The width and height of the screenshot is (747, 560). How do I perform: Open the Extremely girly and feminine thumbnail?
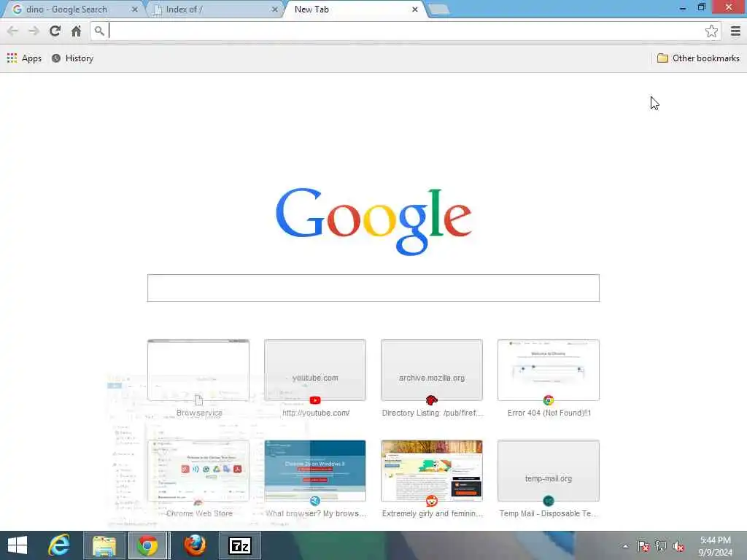pyautogui.click(x=432, y=470)
